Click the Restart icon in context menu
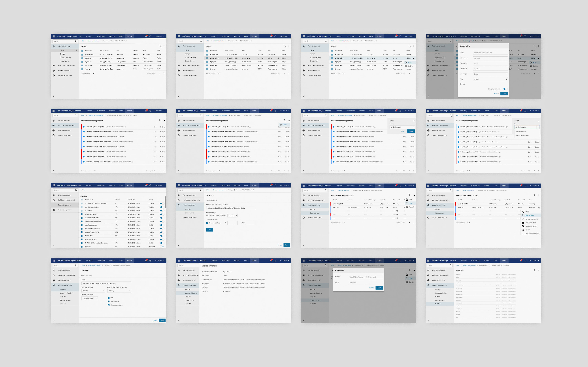This screenshot has height=367, width=588. [x=523, y=230]
